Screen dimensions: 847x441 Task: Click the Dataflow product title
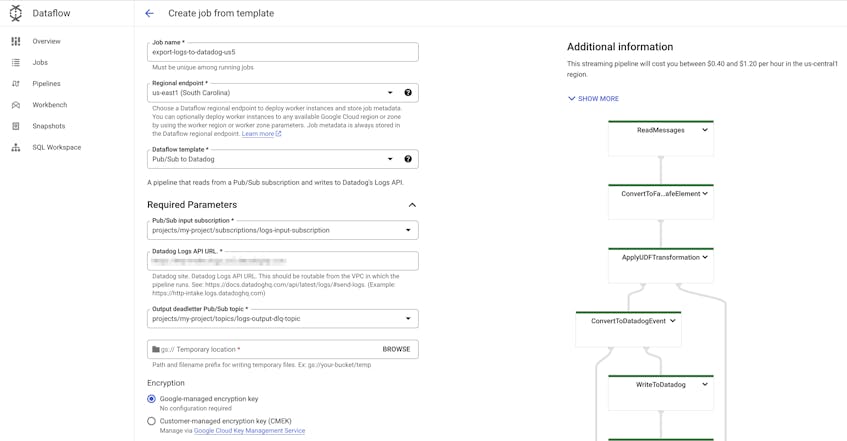click(x=51, y=13)
